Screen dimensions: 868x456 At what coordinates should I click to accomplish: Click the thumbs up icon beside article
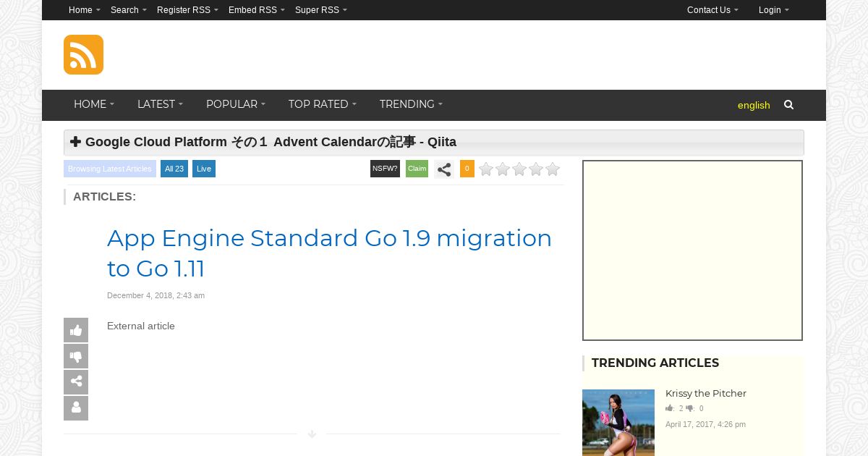76,330
